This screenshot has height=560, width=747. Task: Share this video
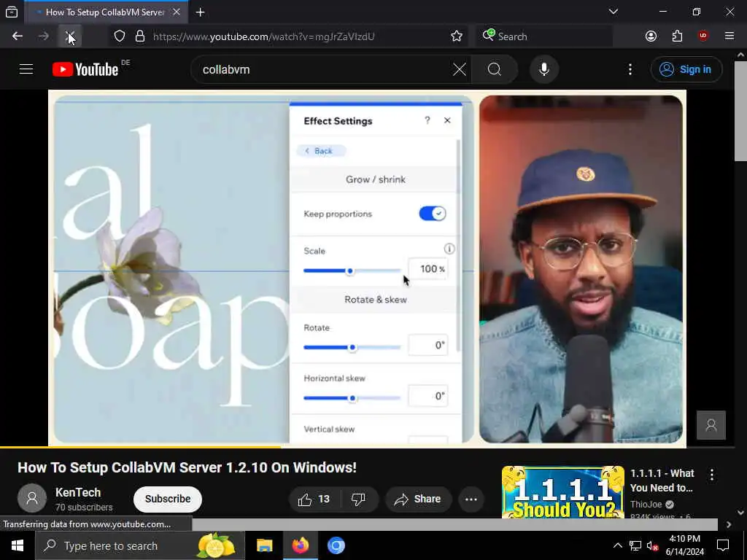pos(418,499)
